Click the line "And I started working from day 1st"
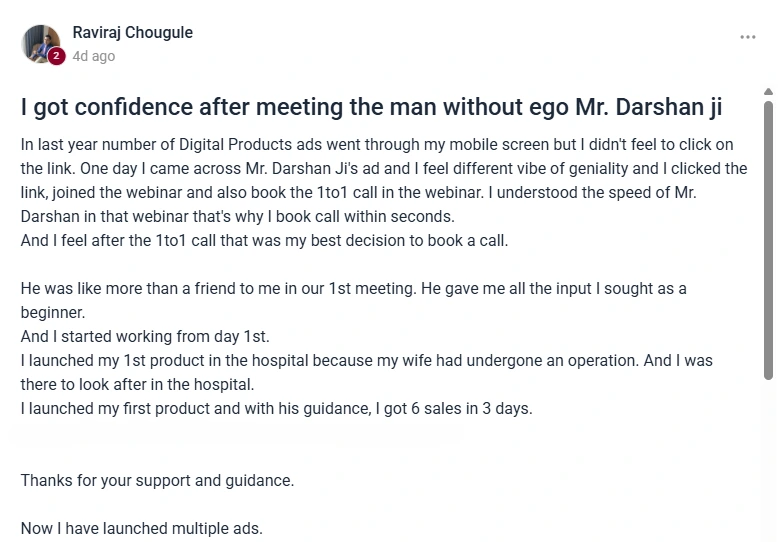779x542 pixels. pos(145,336)
